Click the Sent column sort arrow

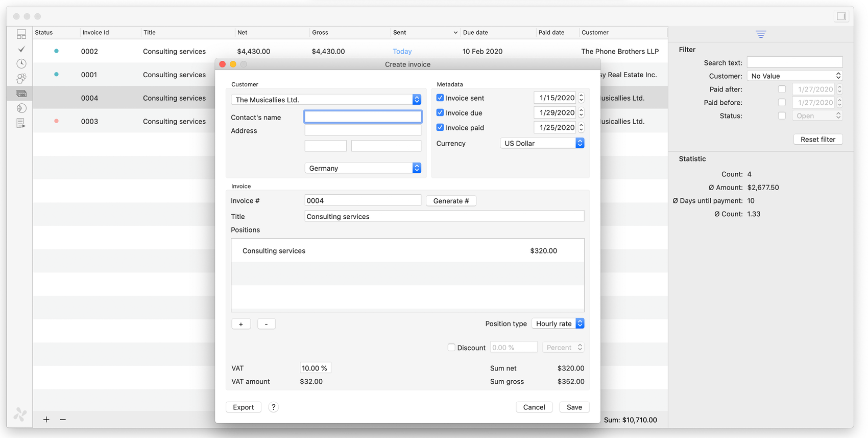(455, 33)
